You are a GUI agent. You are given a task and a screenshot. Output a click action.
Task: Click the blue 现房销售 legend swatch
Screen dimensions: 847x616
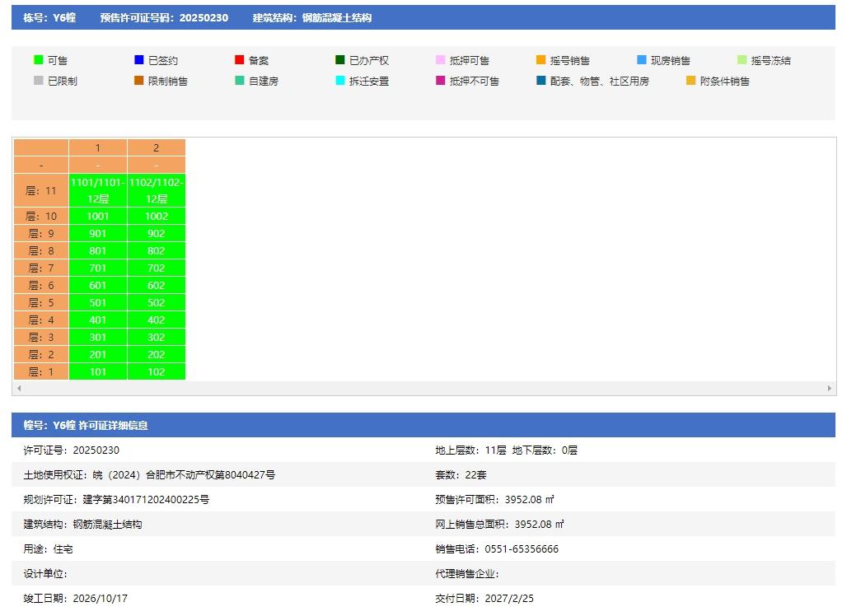641,60
